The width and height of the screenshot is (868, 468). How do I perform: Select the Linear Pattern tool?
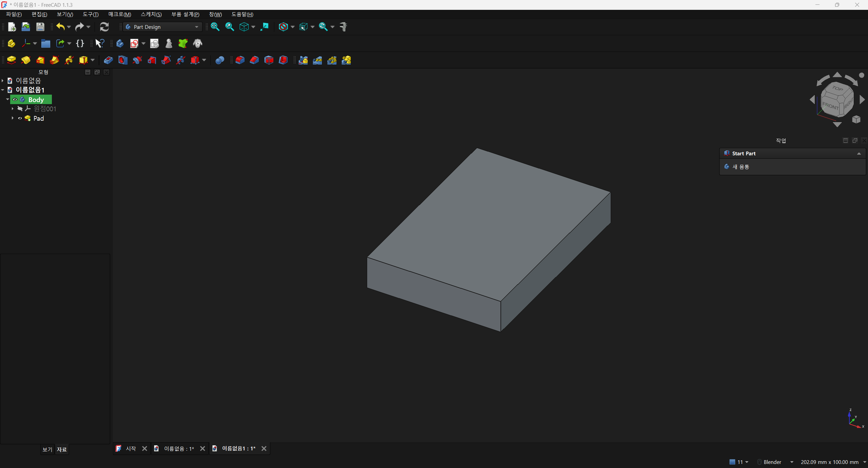point(317,60)
